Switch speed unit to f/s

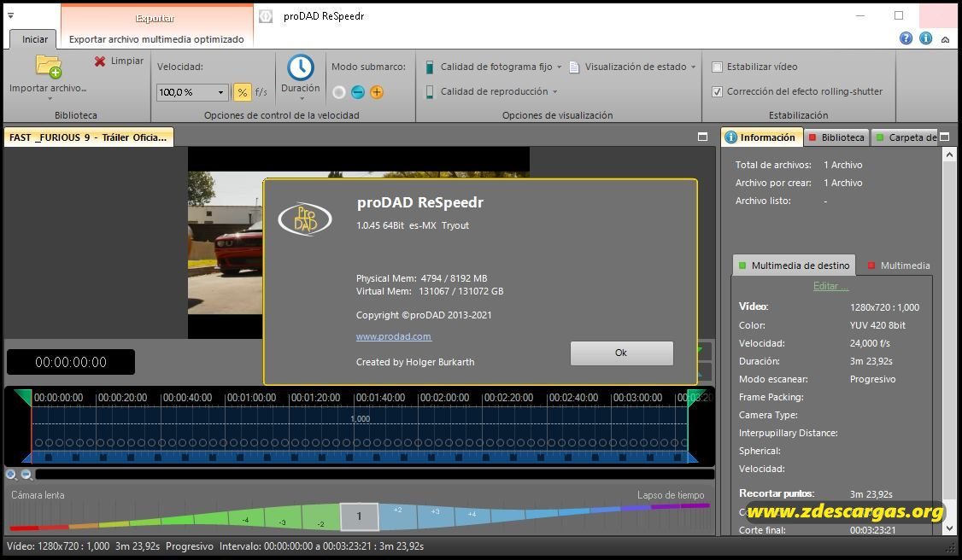[261, 92]
